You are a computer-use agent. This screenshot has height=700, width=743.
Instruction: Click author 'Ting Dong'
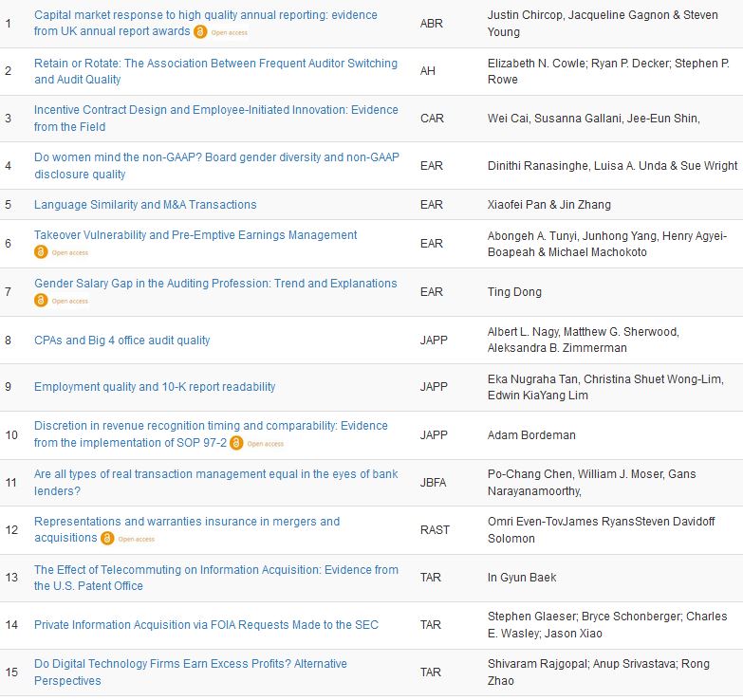(514, 292)
